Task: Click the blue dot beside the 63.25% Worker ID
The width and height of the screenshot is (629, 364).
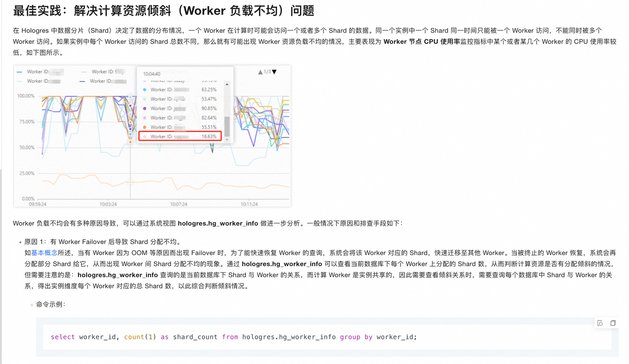Action: click(x=143, y=90)
